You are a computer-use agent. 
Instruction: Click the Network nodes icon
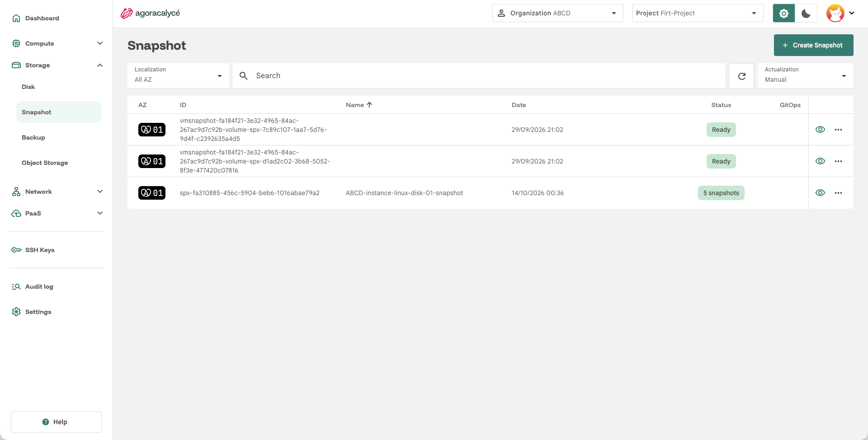point(16,192)
